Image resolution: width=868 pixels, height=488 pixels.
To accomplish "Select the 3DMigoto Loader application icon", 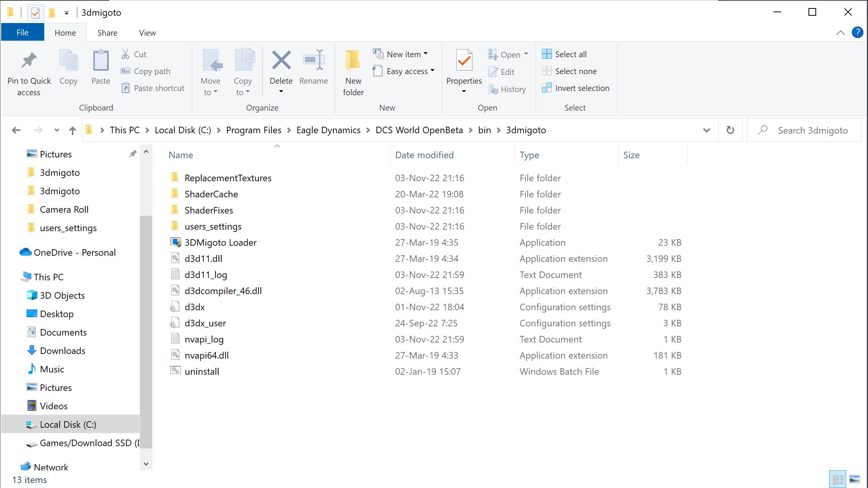I will [175, 242].
